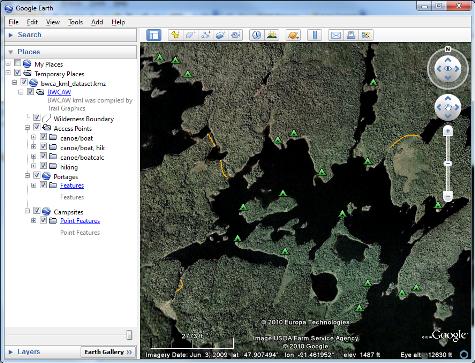
Task: Click the Add Path toolbar icon
Action: point(205,35)
